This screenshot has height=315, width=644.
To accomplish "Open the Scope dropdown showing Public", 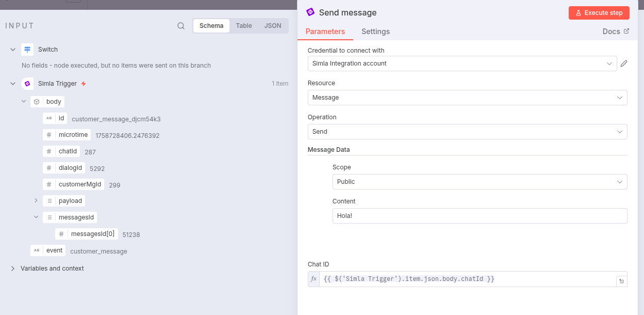I will 480,182.
